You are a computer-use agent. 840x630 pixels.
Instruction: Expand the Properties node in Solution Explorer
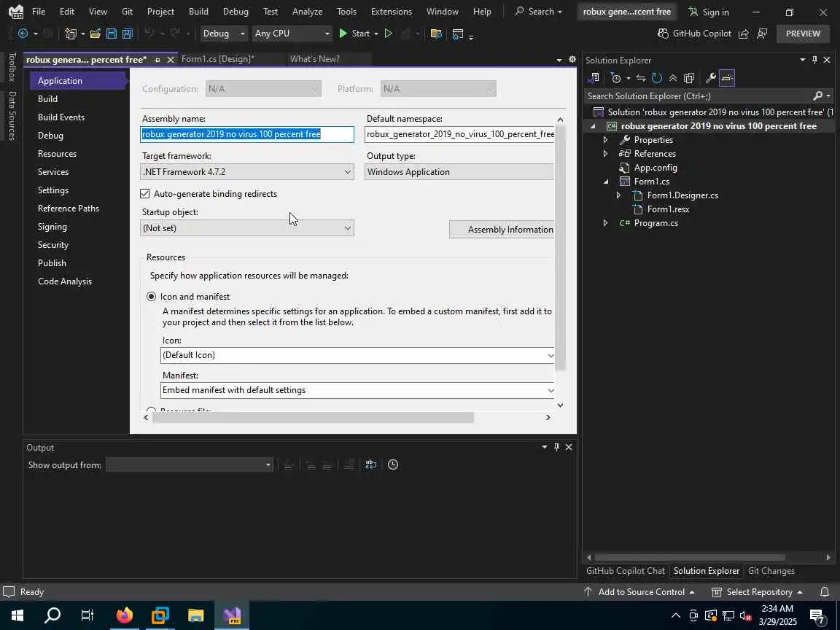coord(605,140)
